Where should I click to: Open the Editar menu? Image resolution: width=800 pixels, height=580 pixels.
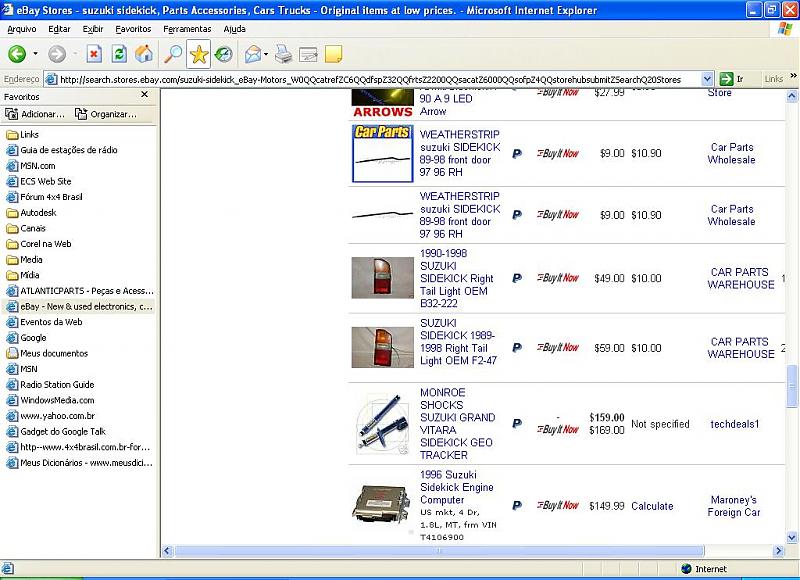(59, 29)
